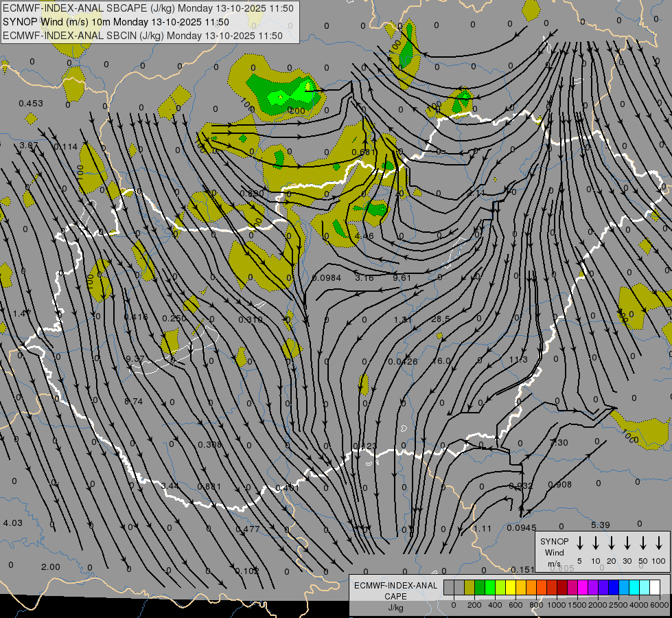Click the 0.102 value on the map
The height and width of the screenshot is (618, 672).
click(247, 571)
